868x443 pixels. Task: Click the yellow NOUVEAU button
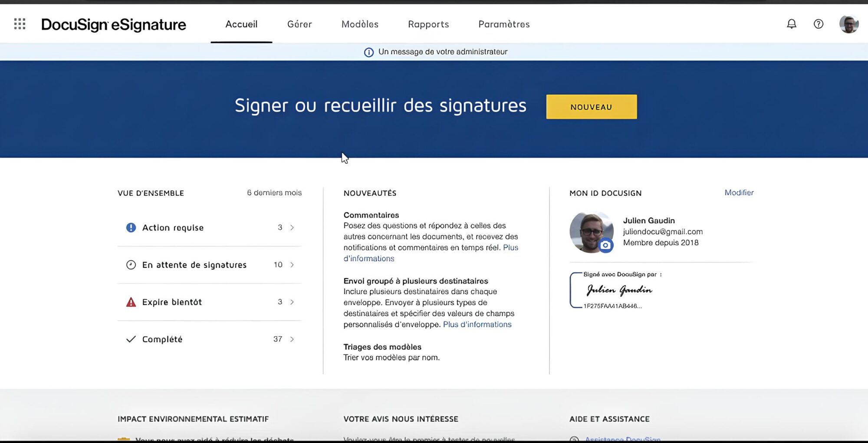(592, 107)
